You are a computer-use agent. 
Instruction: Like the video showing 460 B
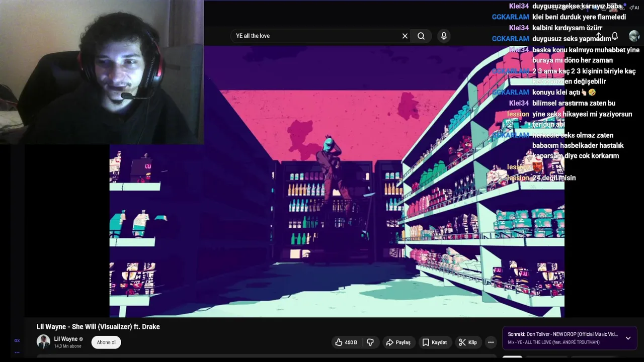click(346, 342)
